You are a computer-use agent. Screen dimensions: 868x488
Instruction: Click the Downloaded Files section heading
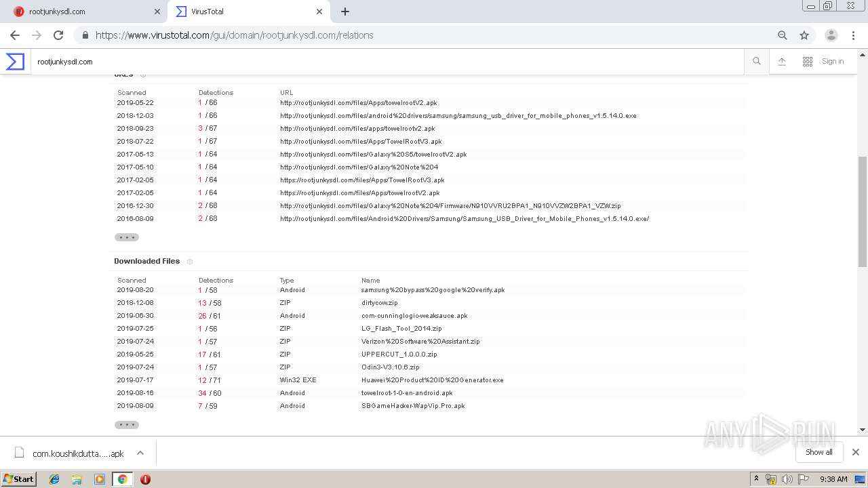coord(147,261)
